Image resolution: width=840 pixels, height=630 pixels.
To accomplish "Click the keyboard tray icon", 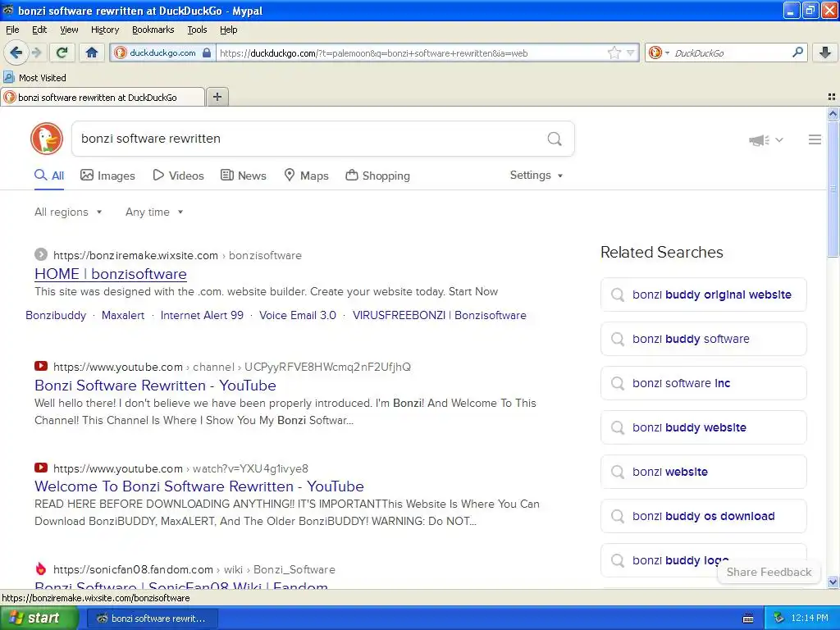I will point(748,619).
